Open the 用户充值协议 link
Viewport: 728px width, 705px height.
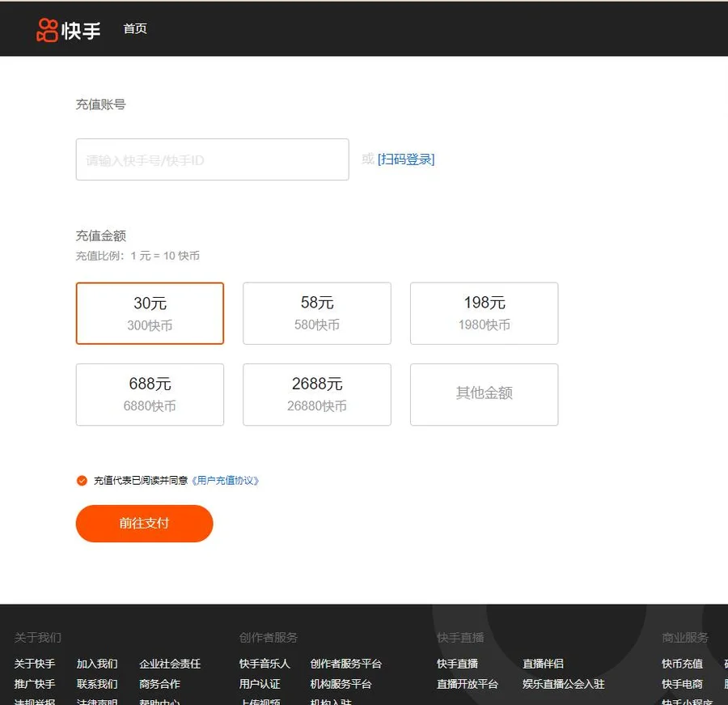tap(225, 481)
